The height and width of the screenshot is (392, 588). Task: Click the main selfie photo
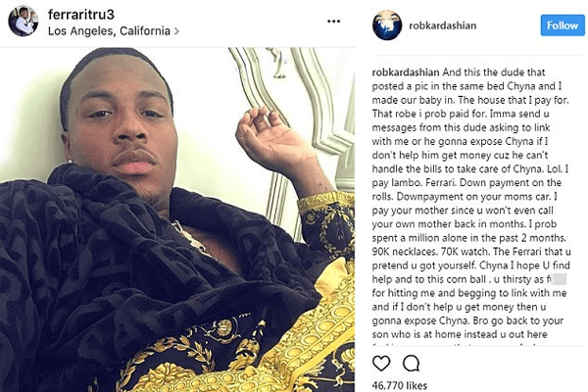(x=177, y=220)
